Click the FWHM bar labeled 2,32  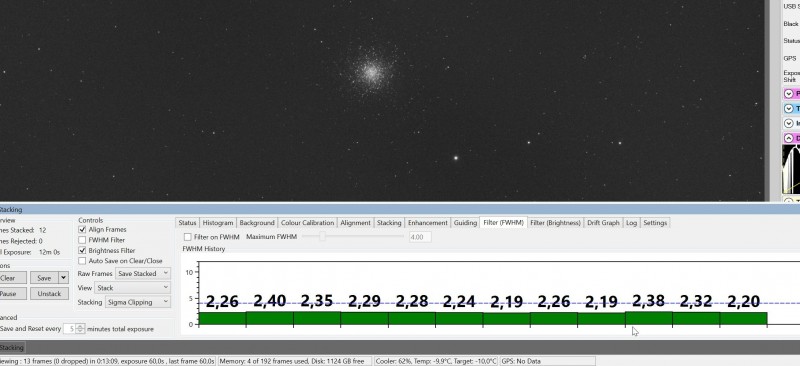click(x=696, y=319)
